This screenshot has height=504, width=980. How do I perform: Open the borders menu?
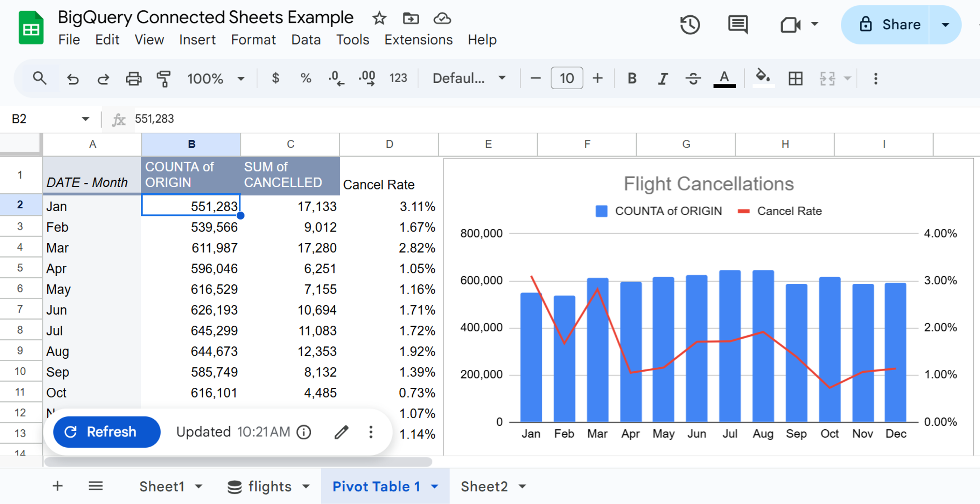point(795,78)
